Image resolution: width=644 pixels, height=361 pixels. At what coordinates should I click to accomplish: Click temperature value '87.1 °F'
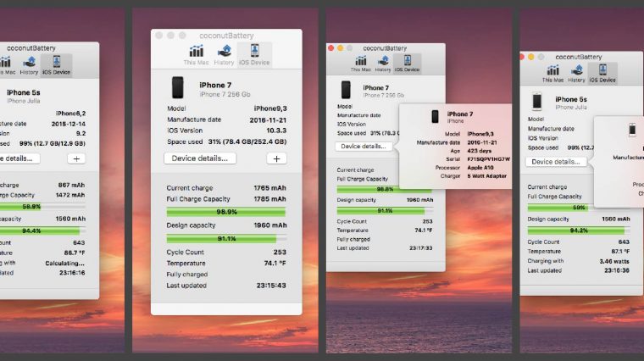coord(620,252)
